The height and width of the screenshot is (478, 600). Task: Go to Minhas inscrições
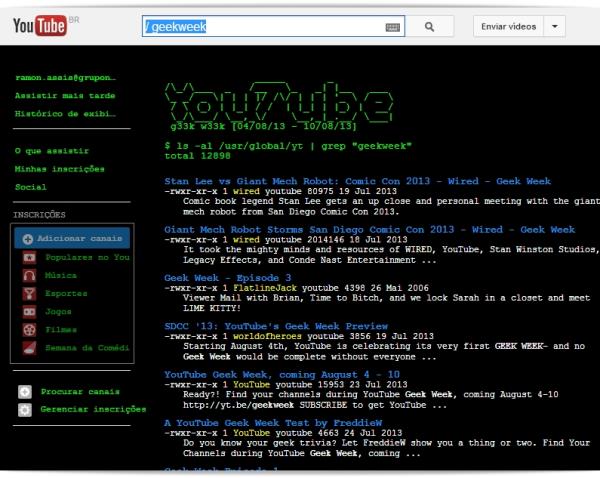coord(58,169)
